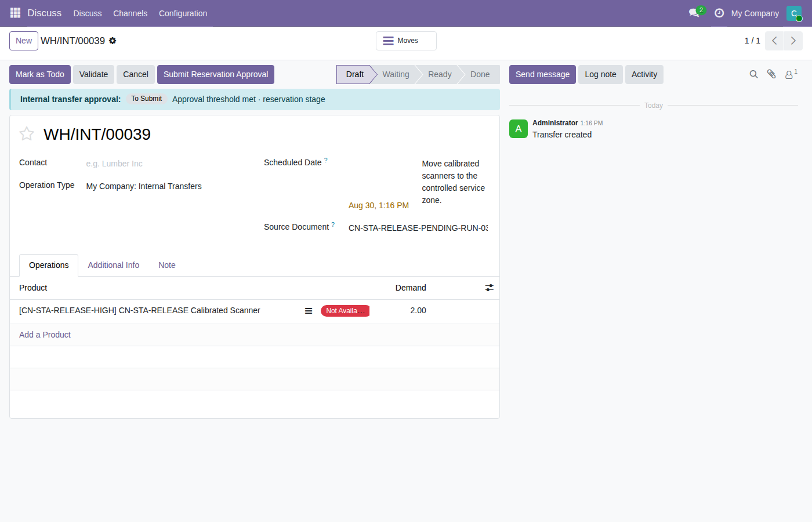The image size is (812, 522).
Task: Click the Not Available status badge
Action: click(345, 311)
